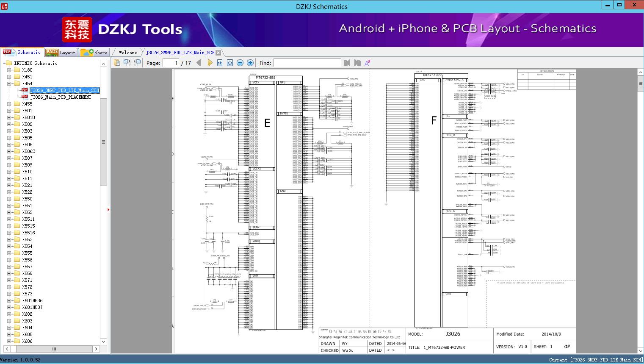This screenshot has width=644, height=364.
Task: Go to the next page arrow
Action: pyautogui.click(x=210, y=63)
